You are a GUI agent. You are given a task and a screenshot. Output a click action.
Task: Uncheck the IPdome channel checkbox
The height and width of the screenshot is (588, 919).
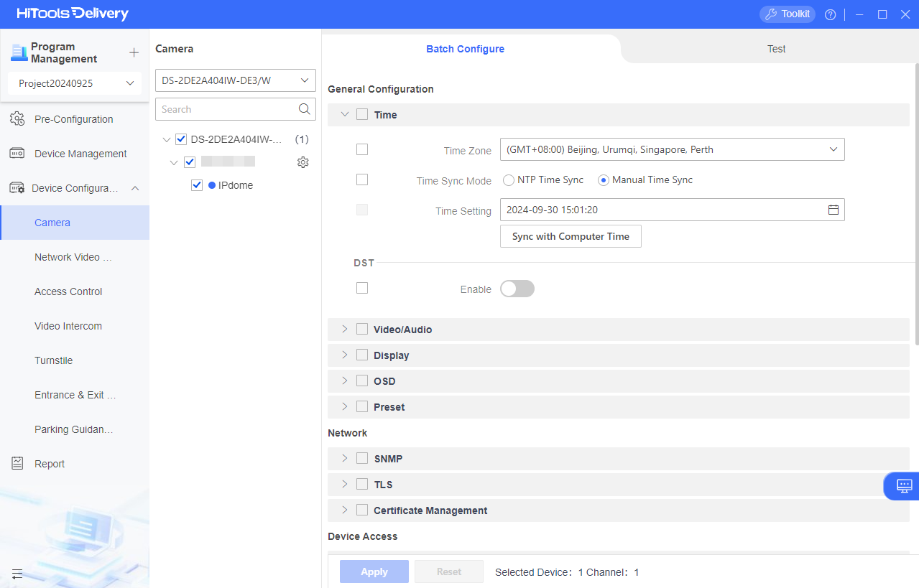[197, 185]
